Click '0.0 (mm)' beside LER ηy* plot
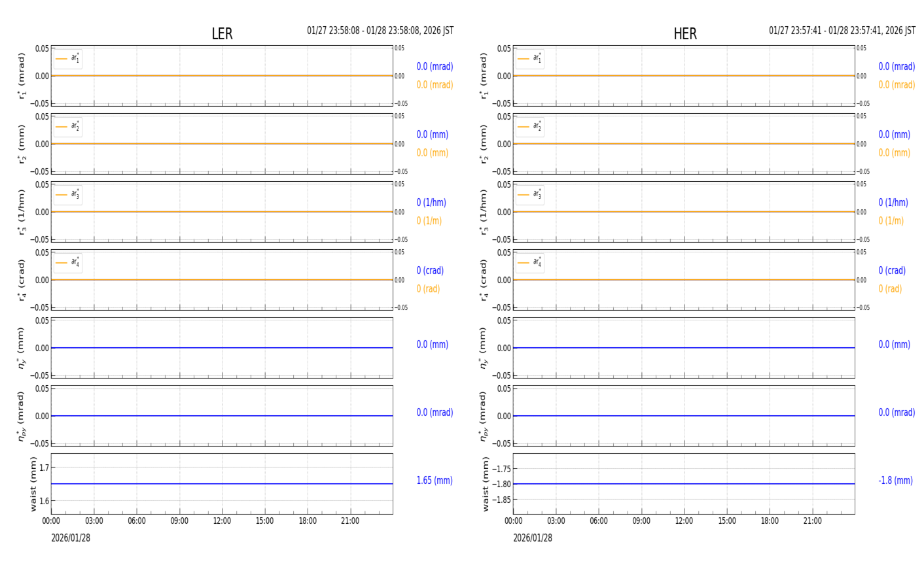This screenshot has width=924, height=565. 433,345
